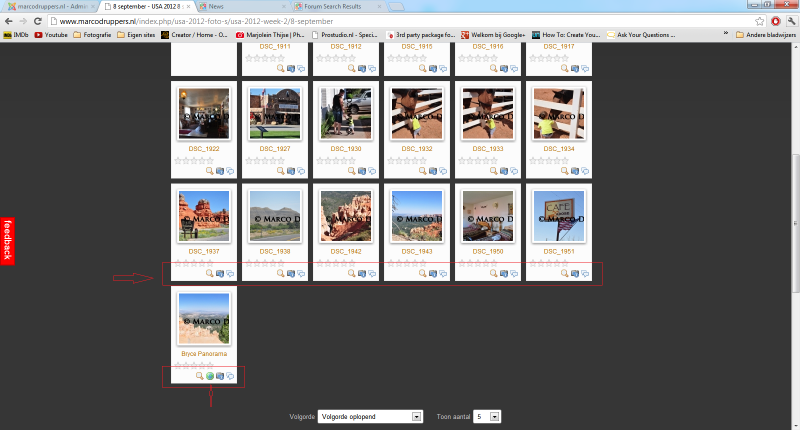800x430 pixels.
Task: Rate DSC_1934 using its star row
Action: point(548,160)
